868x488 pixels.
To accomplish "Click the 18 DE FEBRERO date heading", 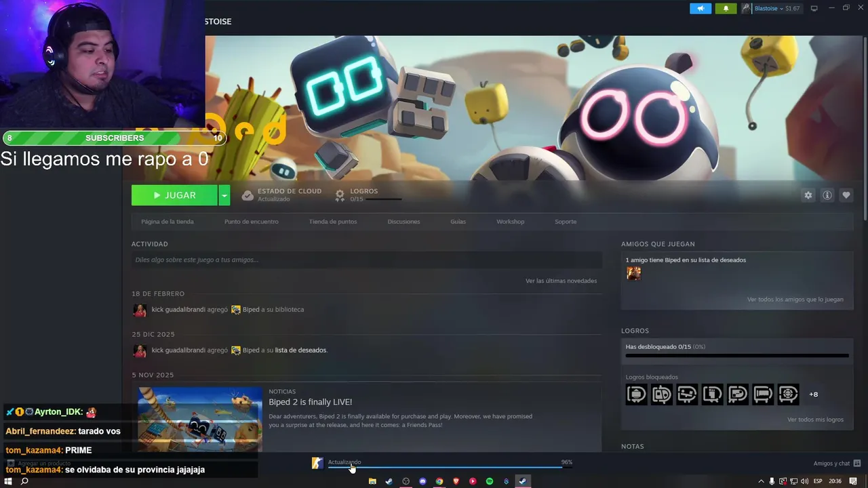I will [x=158, y=293].
